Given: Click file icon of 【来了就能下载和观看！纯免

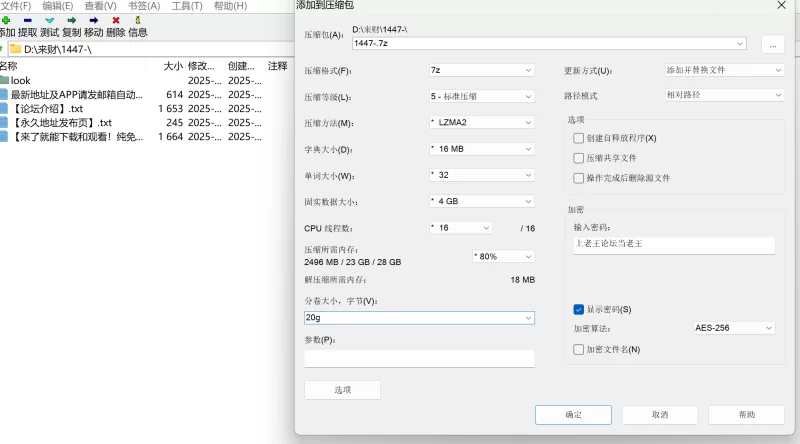Looking at the screenshot, I should 4,136.
